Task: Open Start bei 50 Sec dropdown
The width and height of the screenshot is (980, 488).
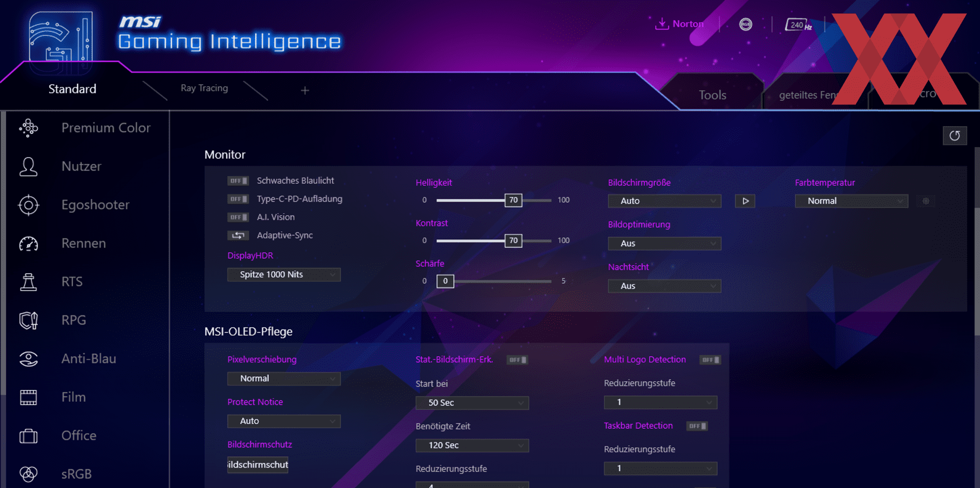Action: pyautogui.click(x=472, y=403)
